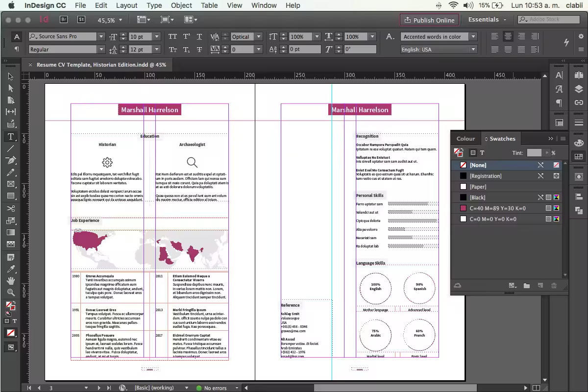The width and height of the screenshot is (588, 392).
Task: Select the Rectangle Frame tool
Action: click(x=11, y=184)
